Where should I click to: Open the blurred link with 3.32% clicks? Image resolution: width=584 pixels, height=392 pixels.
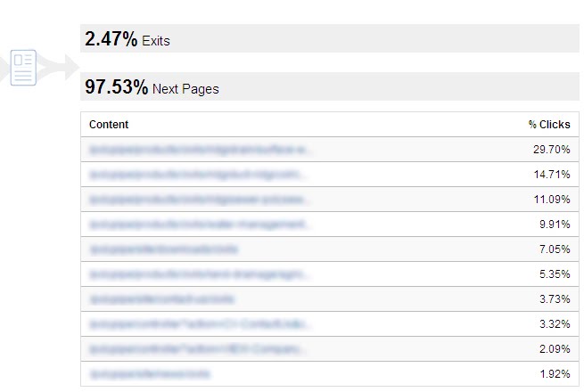point(200,324)
